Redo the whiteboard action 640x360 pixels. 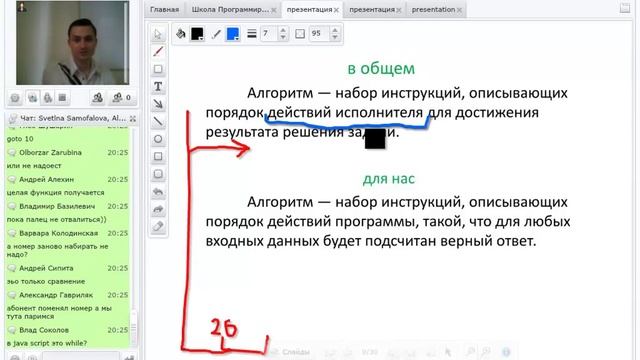pos(158,209)
